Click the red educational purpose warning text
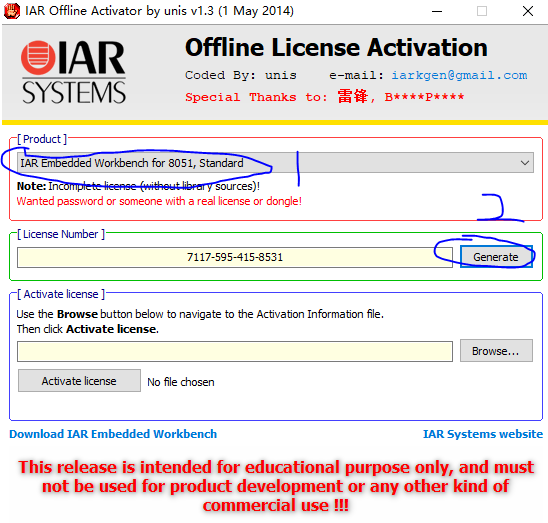Viewport: 548px width, 523px height. point(276,486)
